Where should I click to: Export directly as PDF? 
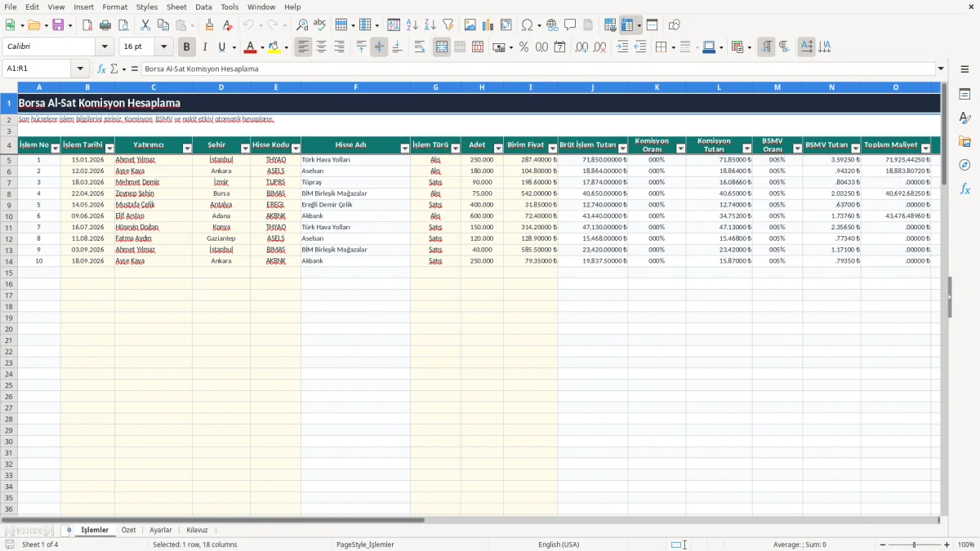87,25
